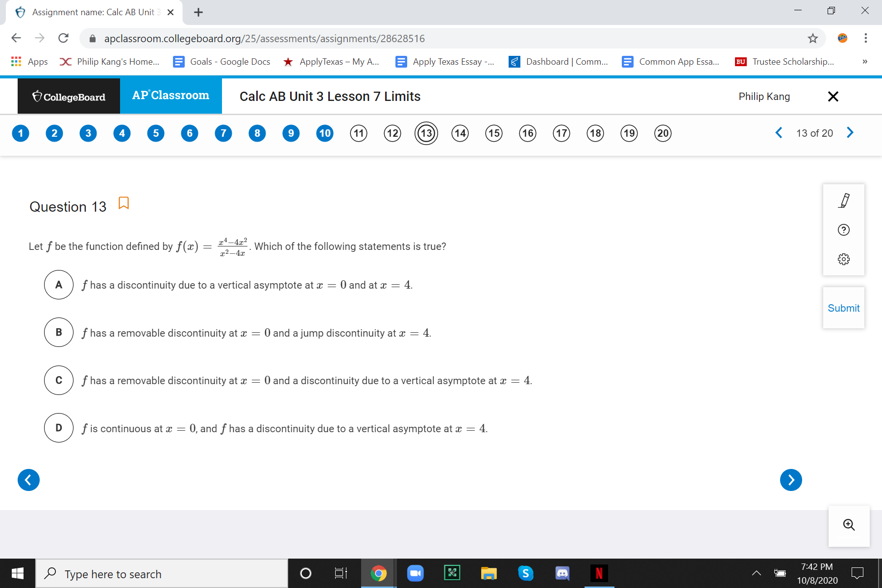Open the question help icon
This screenshot has height=588, width=882.
click(x=843, y=230)
